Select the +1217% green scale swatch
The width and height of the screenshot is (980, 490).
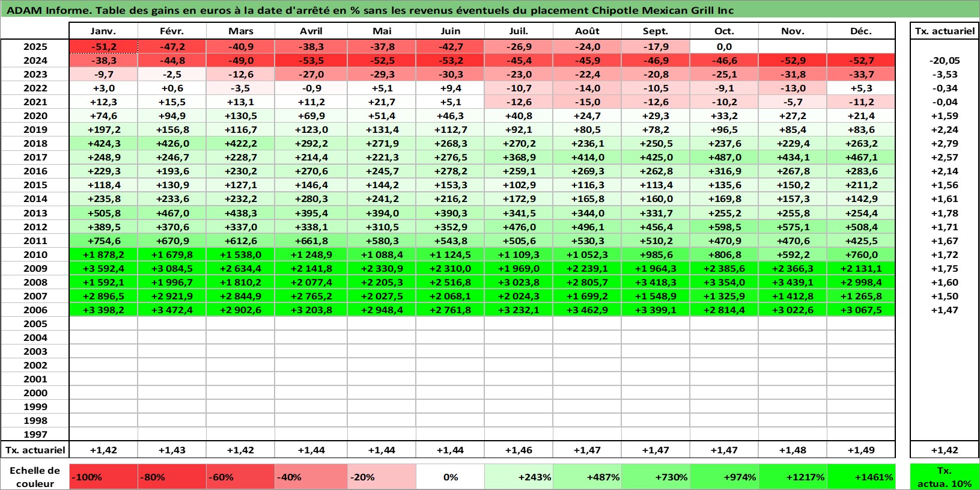pos(793,477)
